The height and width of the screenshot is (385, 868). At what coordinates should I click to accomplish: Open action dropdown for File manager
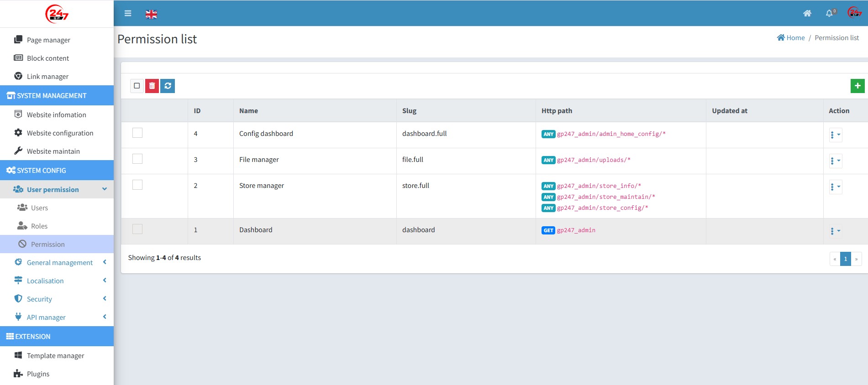tap(836, 161)
